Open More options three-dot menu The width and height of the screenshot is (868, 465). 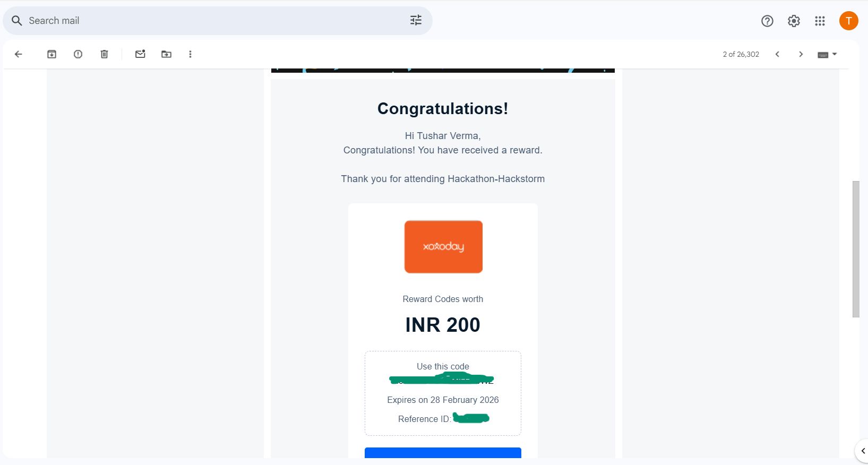pos(190,54)
